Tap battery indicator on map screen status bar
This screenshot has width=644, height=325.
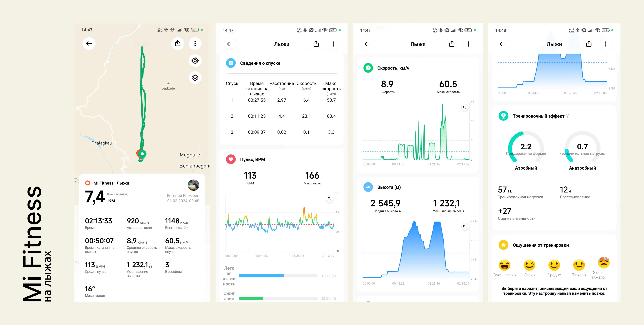pos(195,30)
